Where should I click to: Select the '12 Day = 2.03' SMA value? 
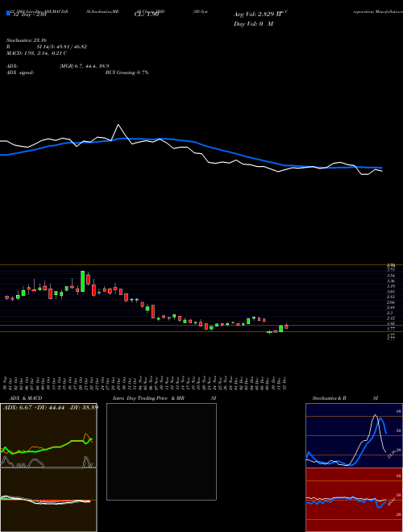30,15
